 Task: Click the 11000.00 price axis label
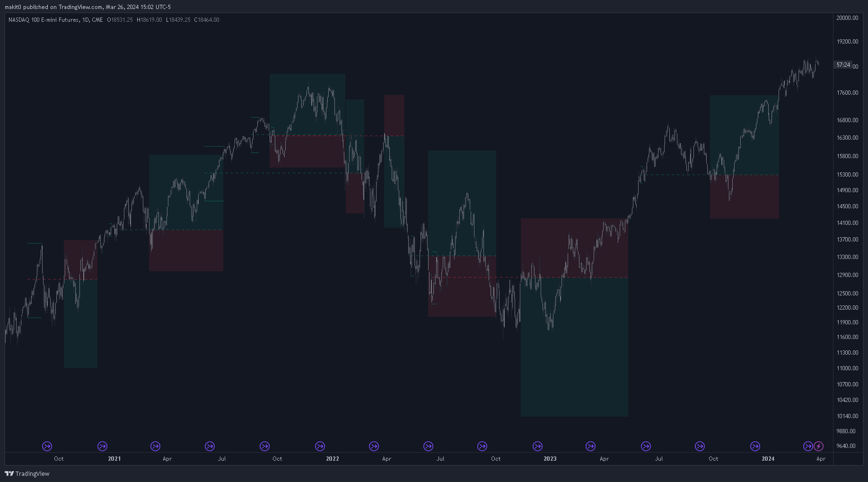tap(847, 368)
